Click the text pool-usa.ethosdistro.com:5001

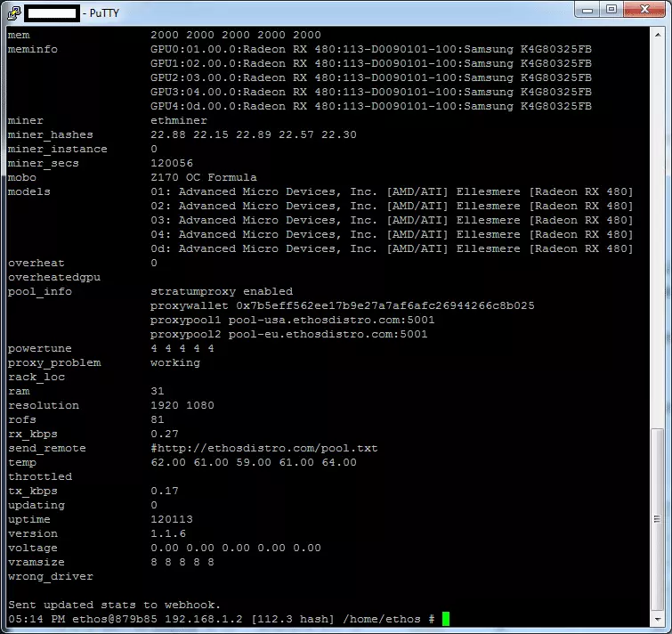(331, 320)
